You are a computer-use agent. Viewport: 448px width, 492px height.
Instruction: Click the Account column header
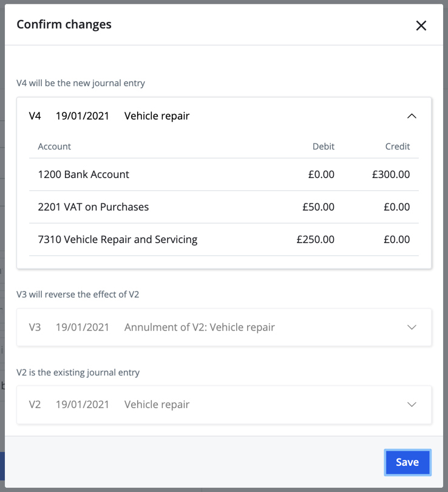pos(55,146)
